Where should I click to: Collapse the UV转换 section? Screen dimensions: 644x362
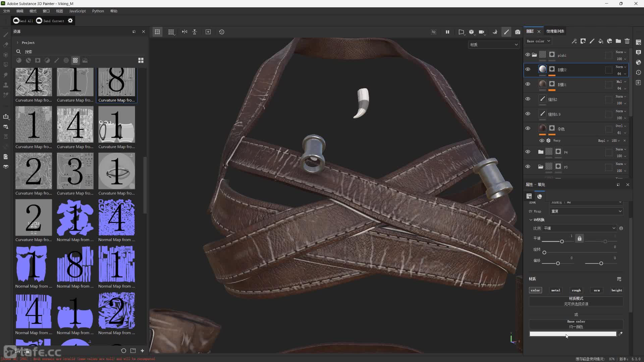[x=531, y=220]
